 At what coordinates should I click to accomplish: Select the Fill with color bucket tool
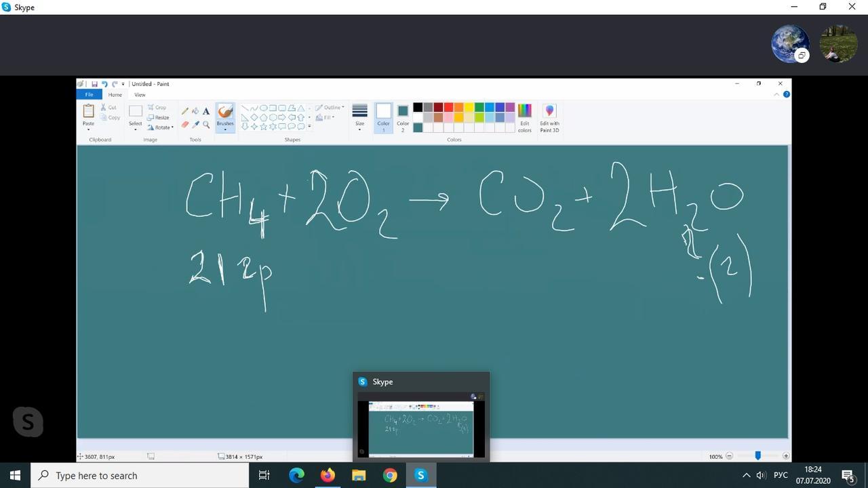point(195,111)
